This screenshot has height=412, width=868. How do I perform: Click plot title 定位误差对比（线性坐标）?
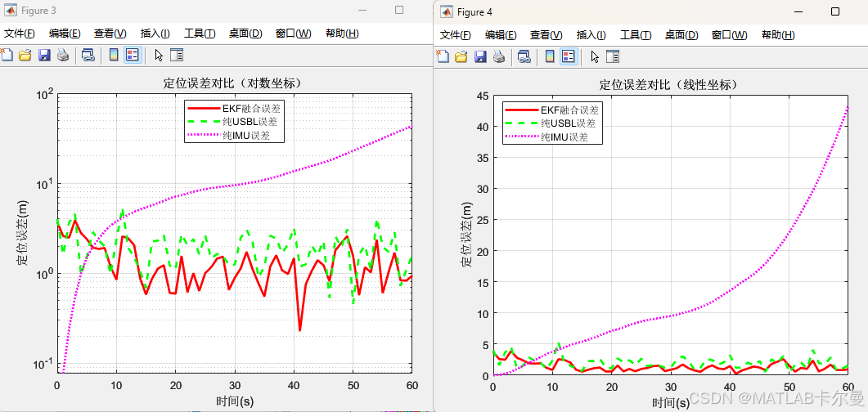click(x=670, y=85)
